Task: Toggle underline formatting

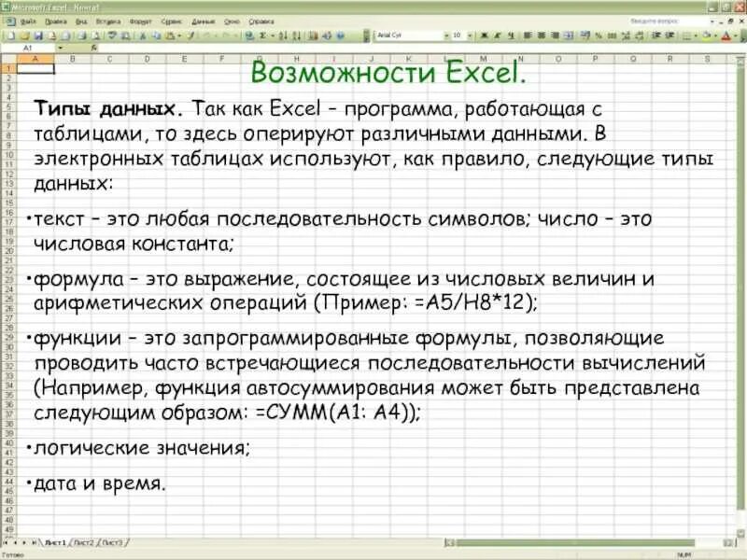Action: [x=510, y=35]
